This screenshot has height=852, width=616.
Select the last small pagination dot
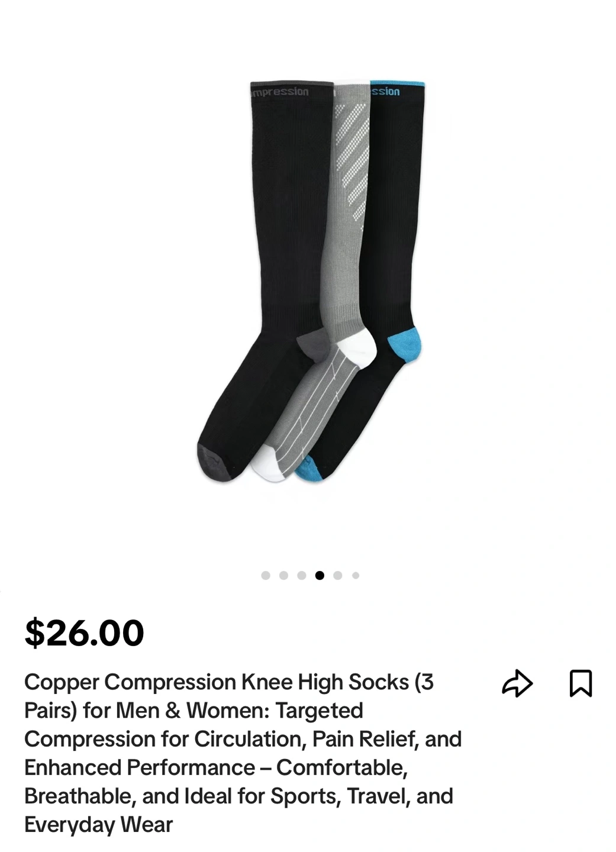click(x=356, y=575)
